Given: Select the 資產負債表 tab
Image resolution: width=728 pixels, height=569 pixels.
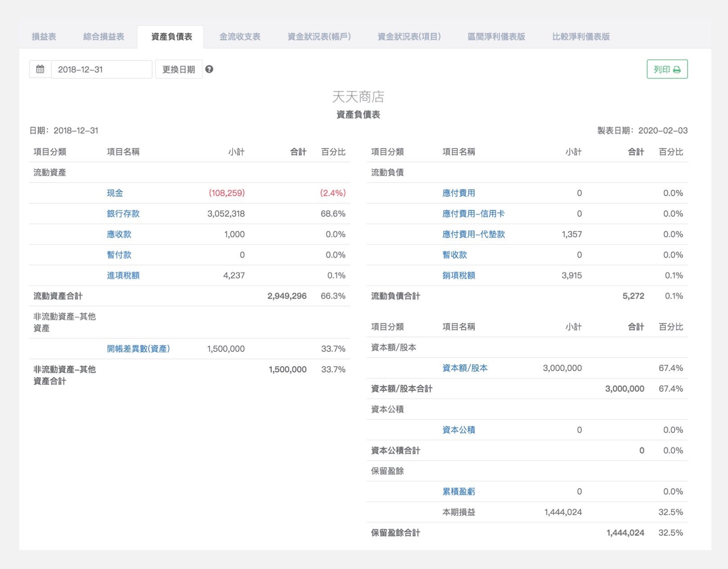Looking at the screenshot, I should click(171, 37).
